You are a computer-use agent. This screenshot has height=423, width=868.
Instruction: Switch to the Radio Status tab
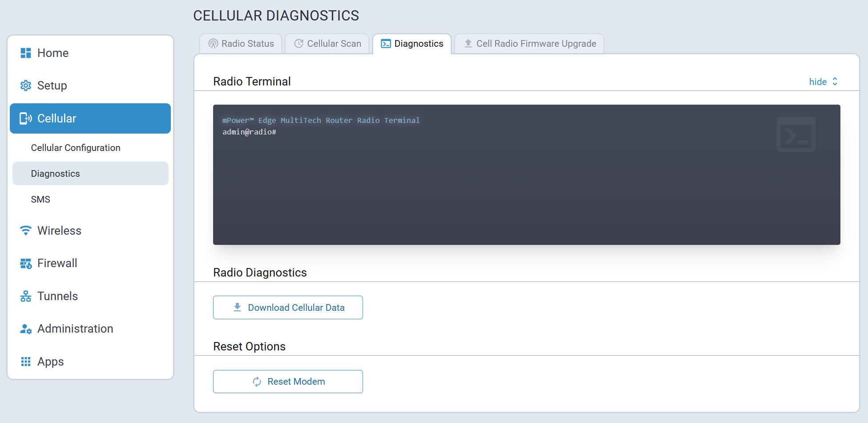241,44
